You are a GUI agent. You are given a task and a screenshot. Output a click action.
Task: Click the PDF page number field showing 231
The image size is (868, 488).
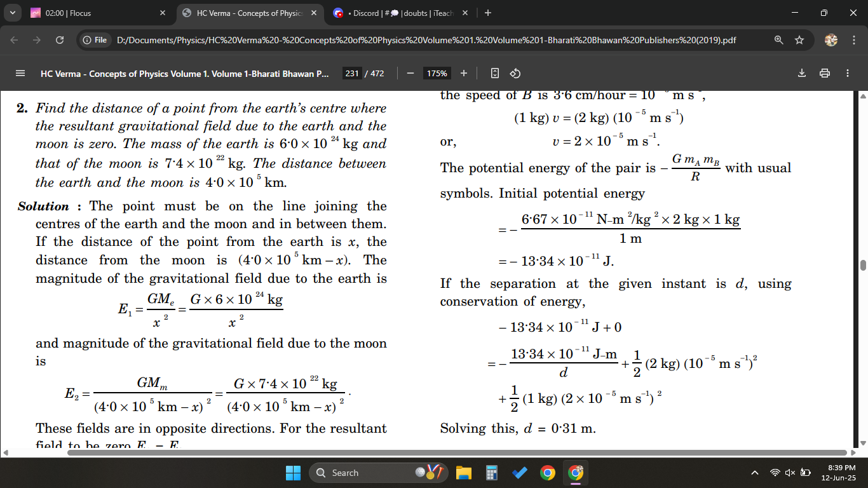[x=352, y=73]
